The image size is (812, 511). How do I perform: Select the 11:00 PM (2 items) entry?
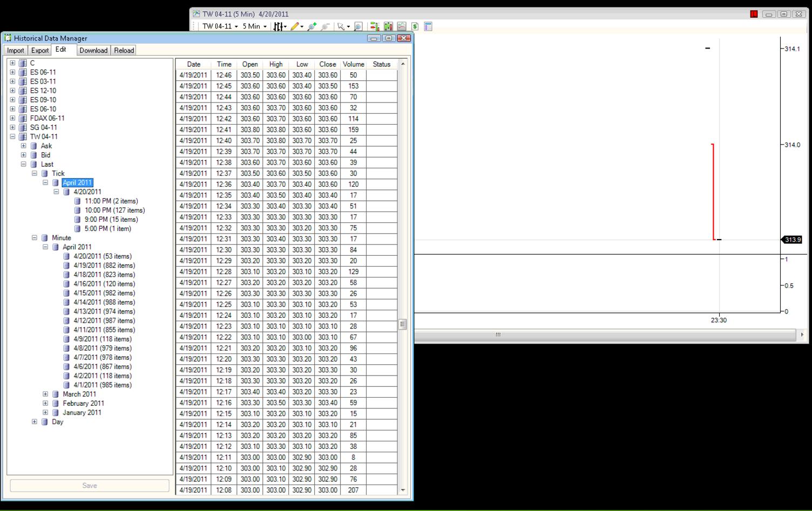tap(111, 201)
